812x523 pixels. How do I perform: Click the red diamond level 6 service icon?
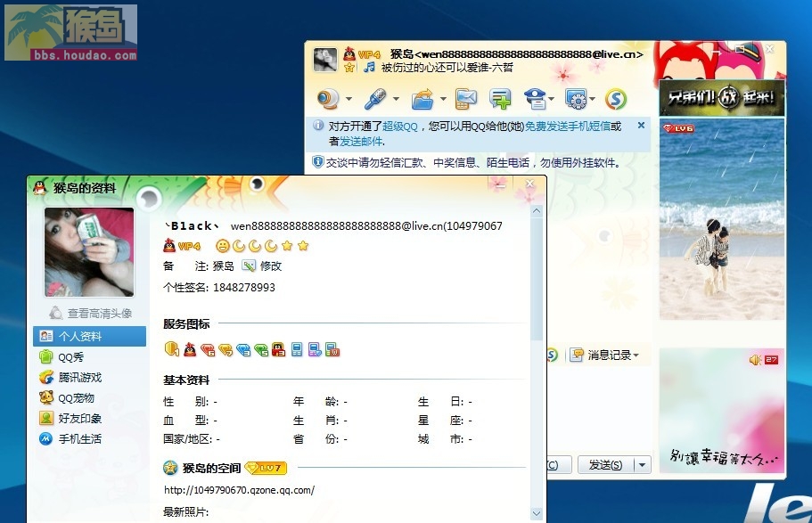[209, 350]
